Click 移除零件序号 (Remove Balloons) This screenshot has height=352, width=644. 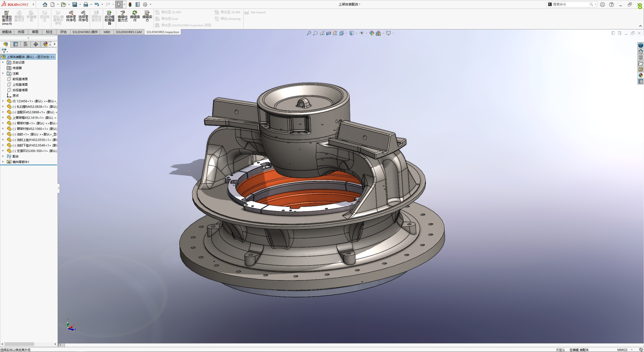[x=71, y=16]
